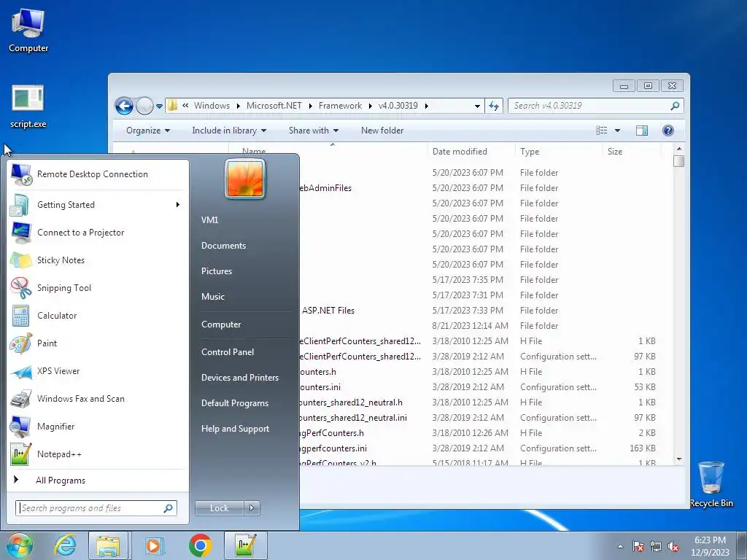Open Windows Media Player from taskbar
747x560 pixels.
pos(154,545)
